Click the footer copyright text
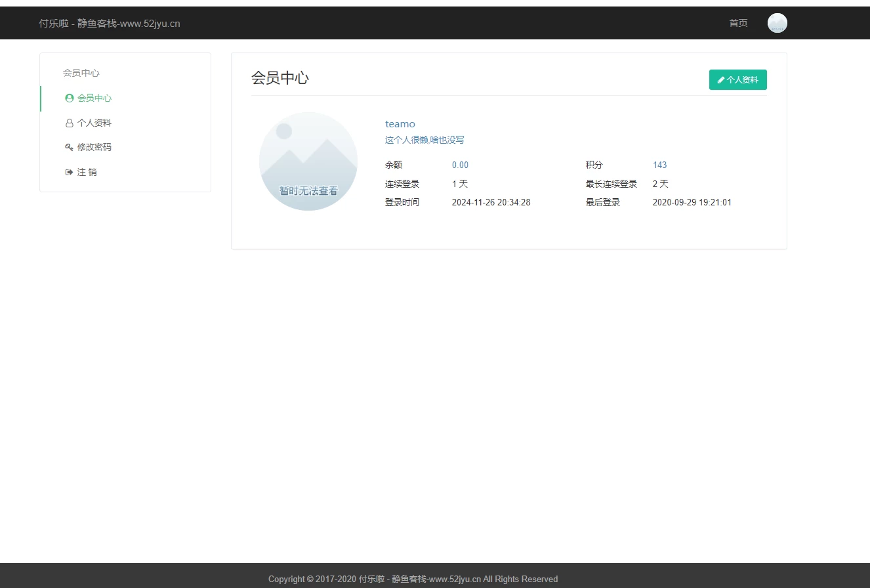The width and height of the screenshot is (870, 588). [413, 579]
